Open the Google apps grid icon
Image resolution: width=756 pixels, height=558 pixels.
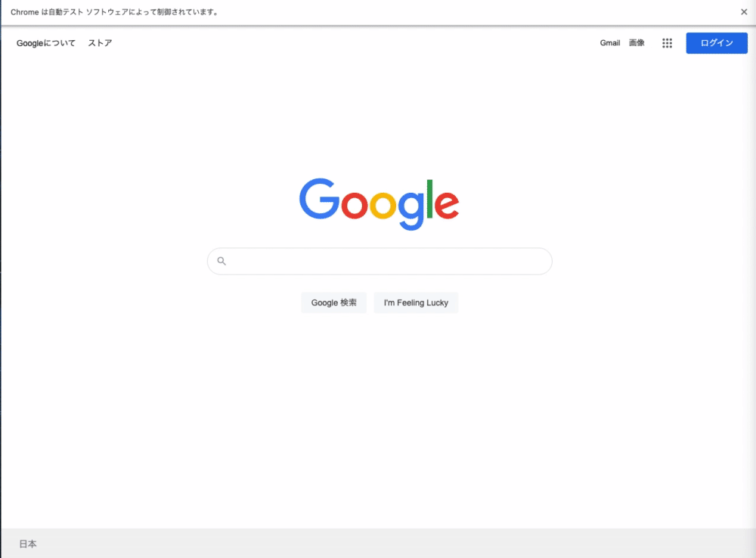(667, 43)
